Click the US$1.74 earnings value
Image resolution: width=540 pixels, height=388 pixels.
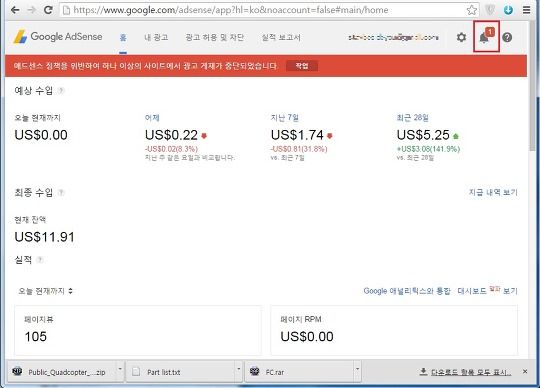click(x=297, y=135)
